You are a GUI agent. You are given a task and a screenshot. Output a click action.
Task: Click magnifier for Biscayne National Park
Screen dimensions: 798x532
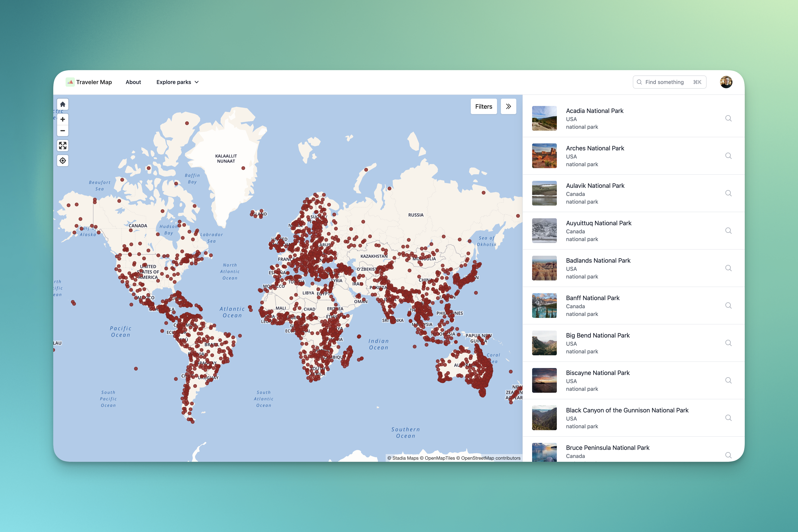tap(728, 380)
